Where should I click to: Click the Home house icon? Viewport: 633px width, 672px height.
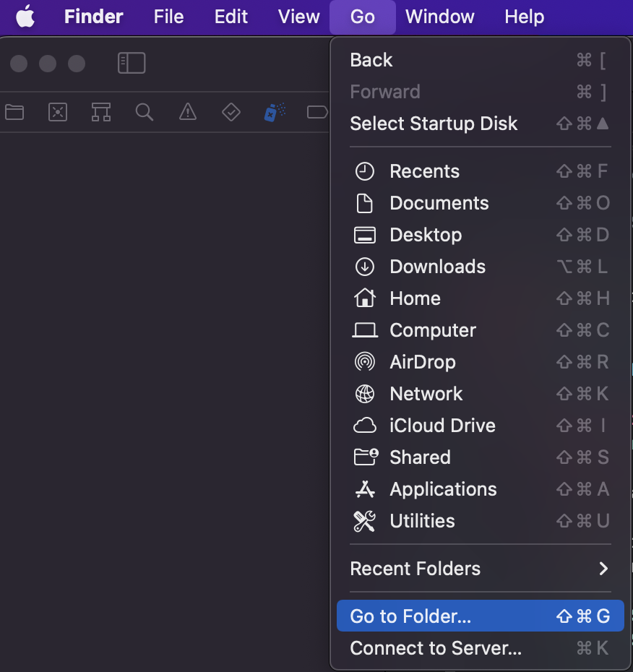click(x=365, y=298)
